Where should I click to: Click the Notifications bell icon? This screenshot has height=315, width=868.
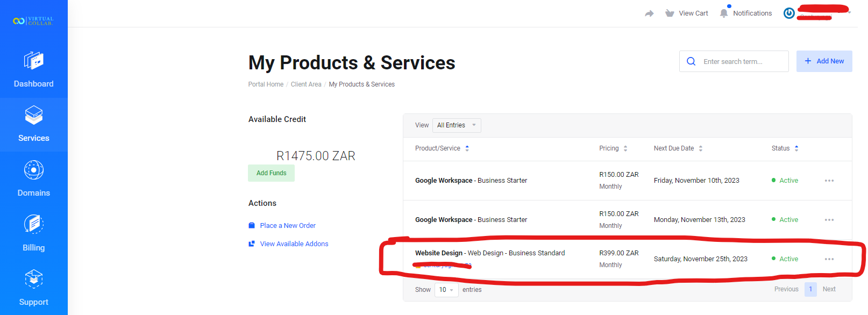724,13
